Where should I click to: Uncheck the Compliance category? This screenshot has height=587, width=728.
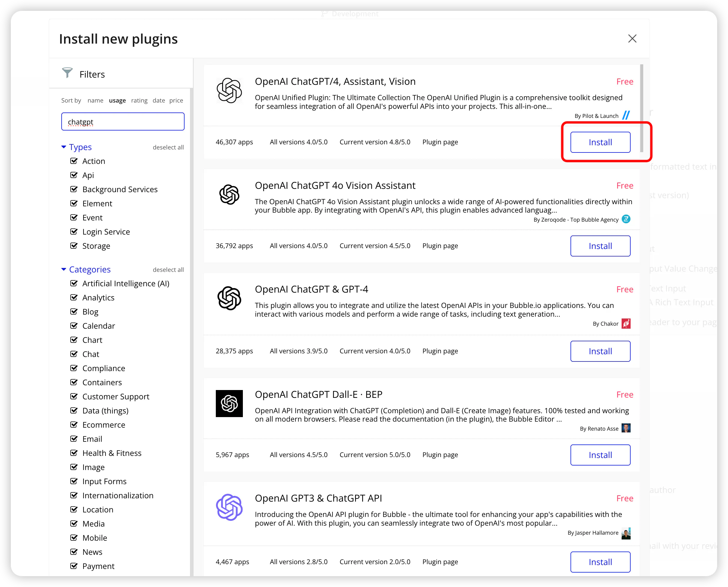coord(74,368)
